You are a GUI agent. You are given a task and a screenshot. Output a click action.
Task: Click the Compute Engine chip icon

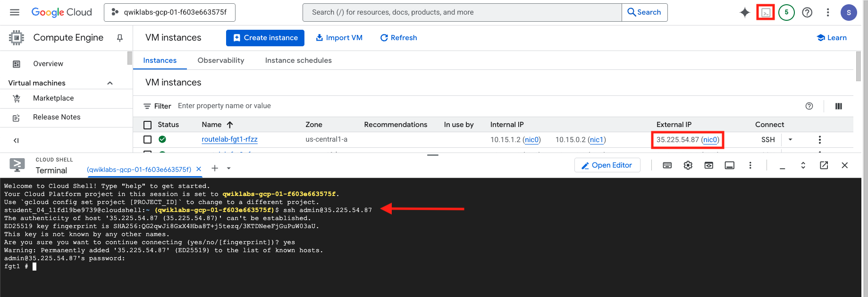[17, 37]
